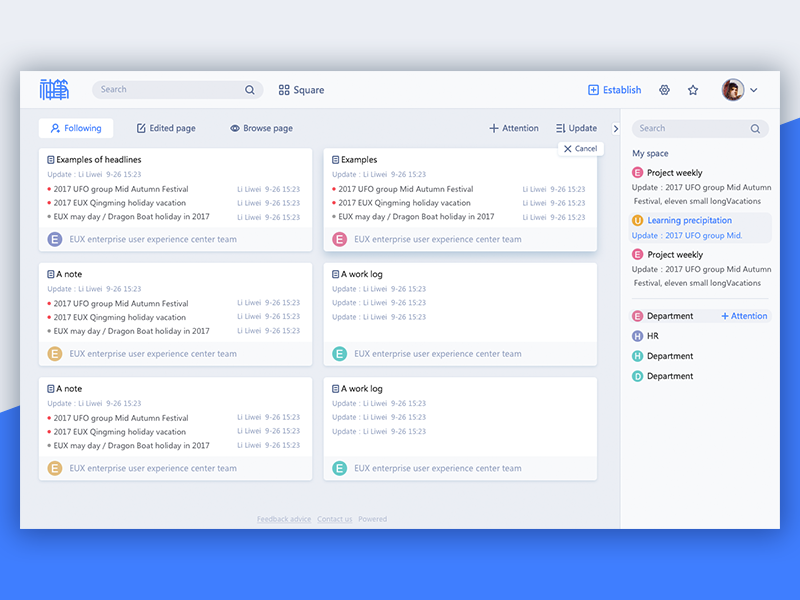800x600 pixels.
Task: Expand the user account dropdown chevron
Action: 755,89
